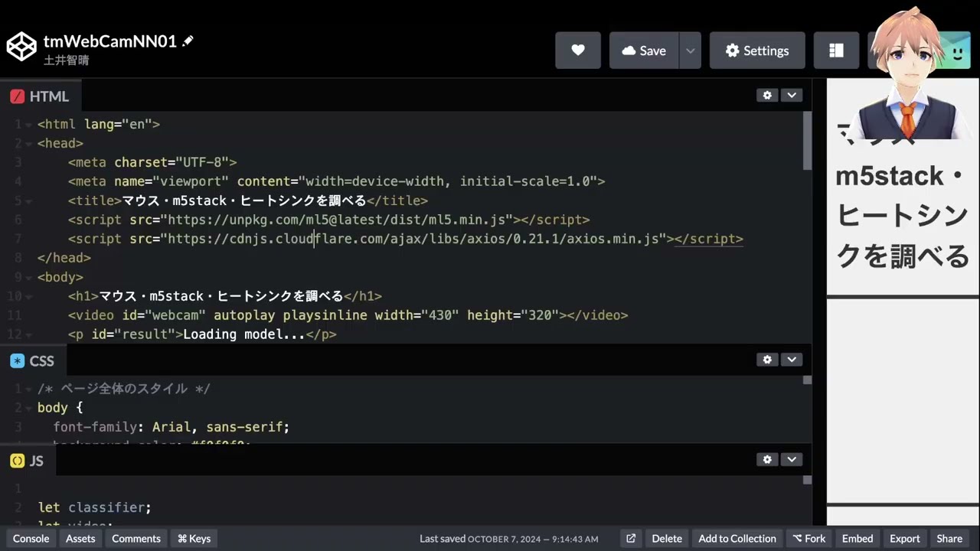Click the pen title tmWebCamNN01
The image size is (980, 551).
pyautogui.click(x=110, y=41)
